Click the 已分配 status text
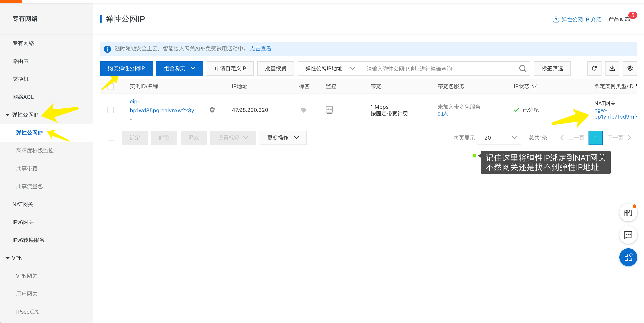Image resolution: width=644 pixels, height=323 pixels. [x=531, y=110]
